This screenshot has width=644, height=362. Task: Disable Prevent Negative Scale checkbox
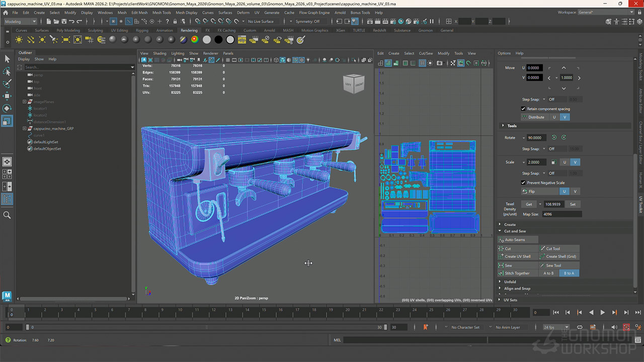[x=523, y=183]
